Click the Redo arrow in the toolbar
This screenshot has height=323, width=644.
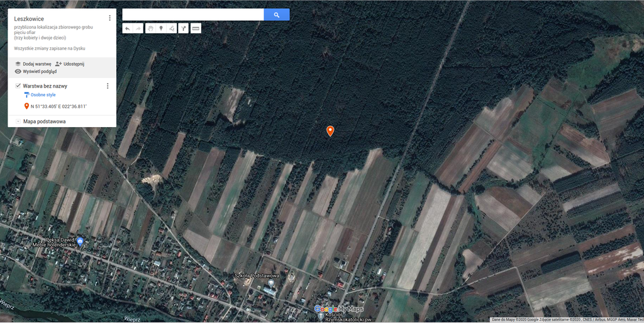click(138, 28)
